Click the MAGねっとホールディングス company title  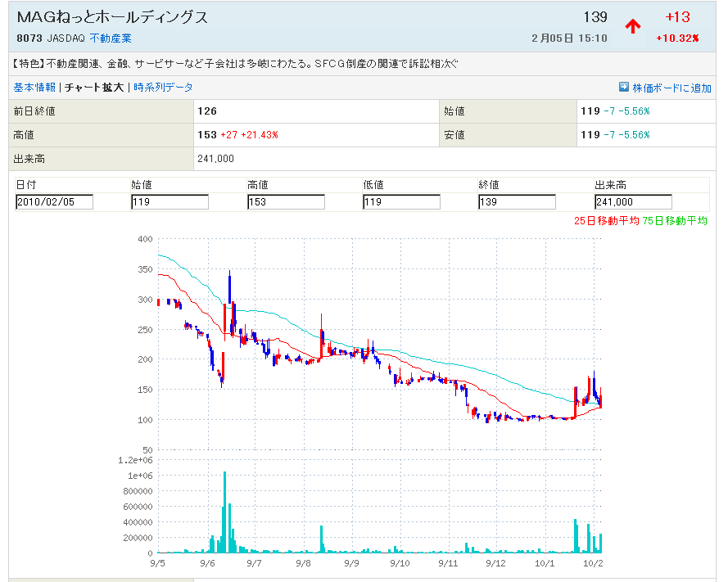pyautogui.click(x=112, y=18)
